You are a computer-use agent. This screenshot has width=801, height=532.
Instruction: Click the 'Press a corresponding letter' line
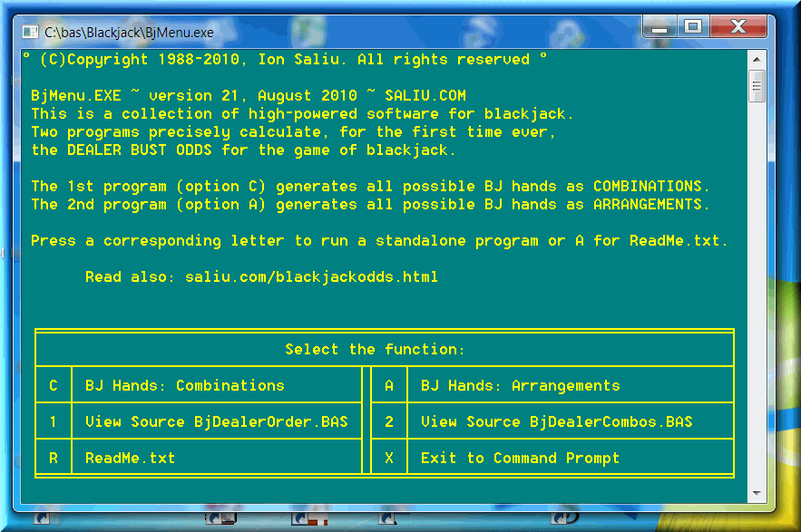[x=379, y=240]
